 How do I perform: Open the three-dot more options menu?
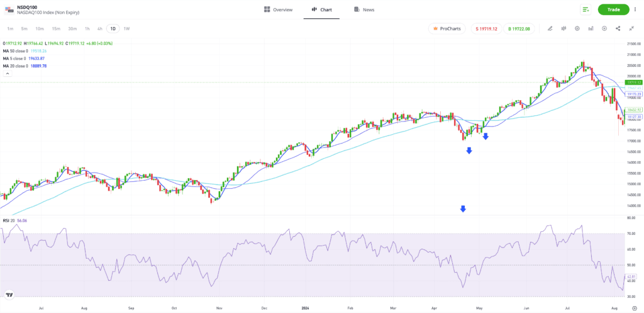pos(635,9)
